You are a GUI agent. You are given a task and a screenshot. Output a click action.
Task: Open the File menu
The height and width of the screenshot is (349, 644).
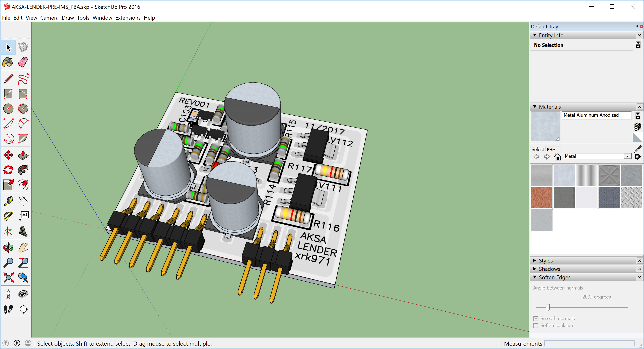pyautogui.click(x=6, y=18)
